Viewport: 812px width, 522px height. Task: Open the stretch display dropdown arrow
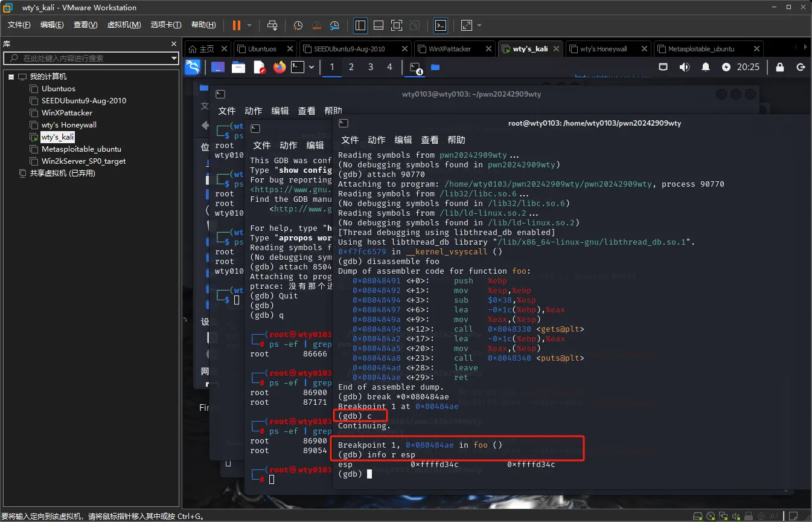tap(479, 25)
